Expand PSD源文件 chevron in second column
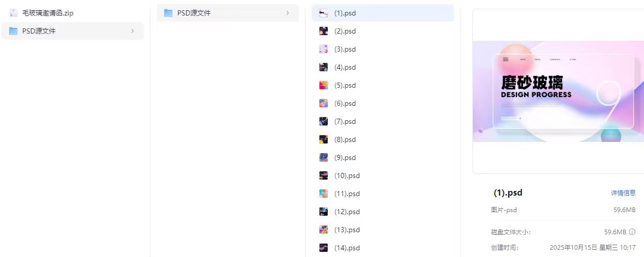The height and width of the screenshot is (257, 644). 287,13
